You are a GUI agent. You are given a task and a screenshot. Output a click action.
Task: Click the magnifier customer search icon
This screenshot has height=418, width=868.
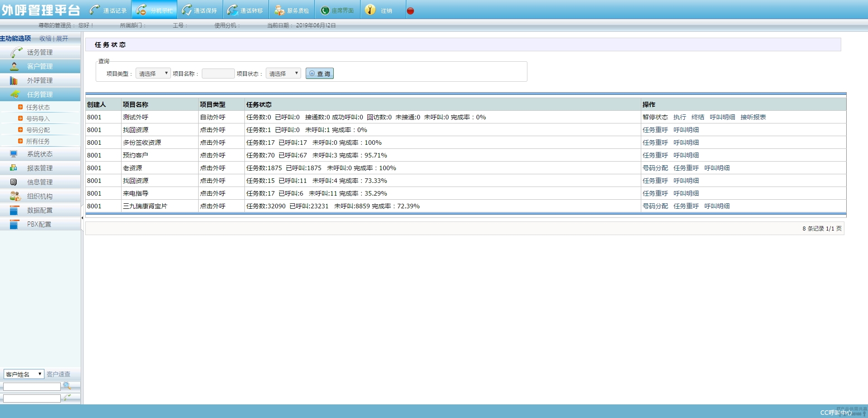67,386
